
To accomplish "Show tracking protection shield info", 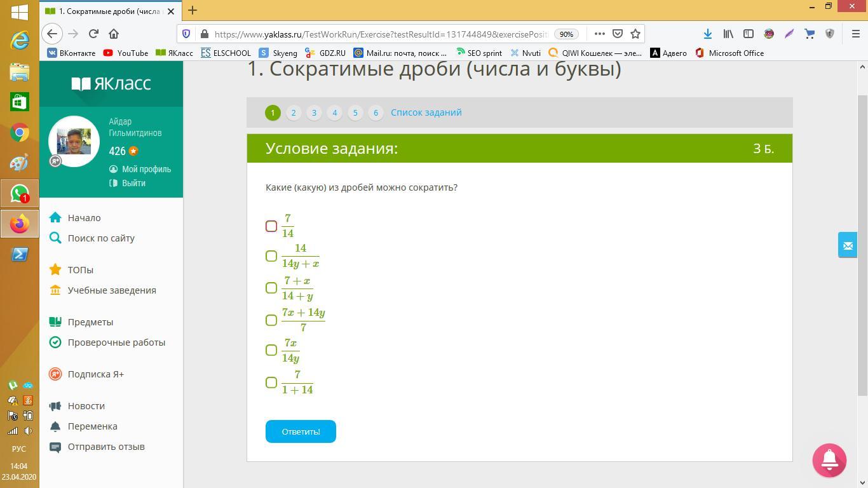I will 186,34.
